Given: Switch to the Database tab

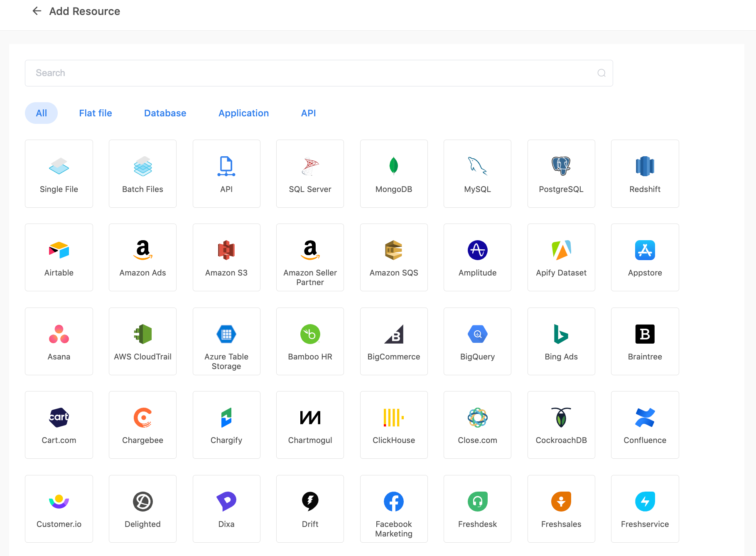Looking at the screenshot, I should click(x=165, y=113).
